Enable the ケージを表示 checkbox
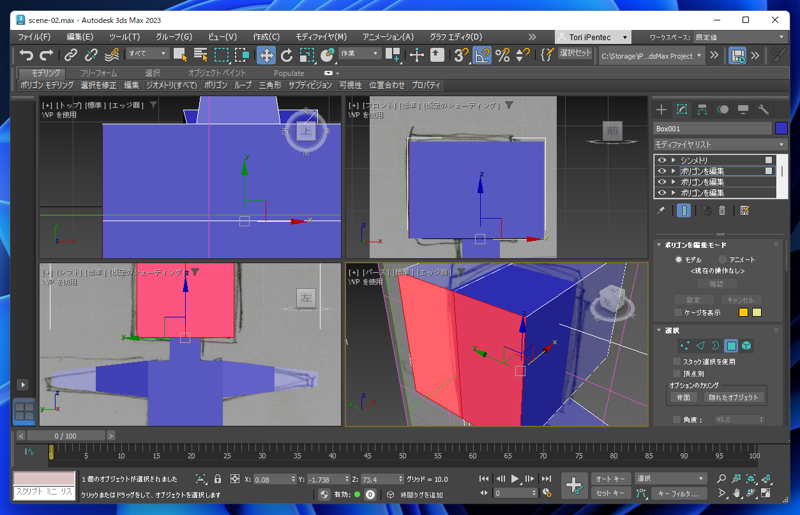The image size is (800, 515). [x=678, y=312]
